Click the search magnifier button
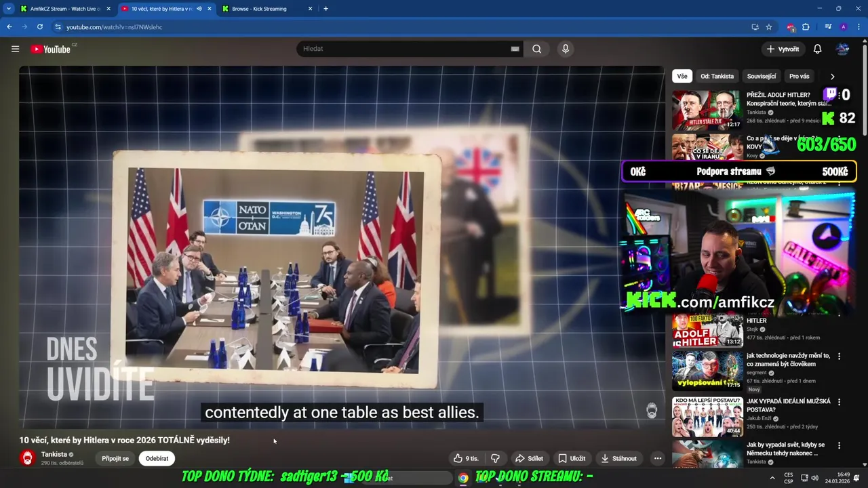The width and height of the screenshot is (868, 488). (x=536, y=49)
